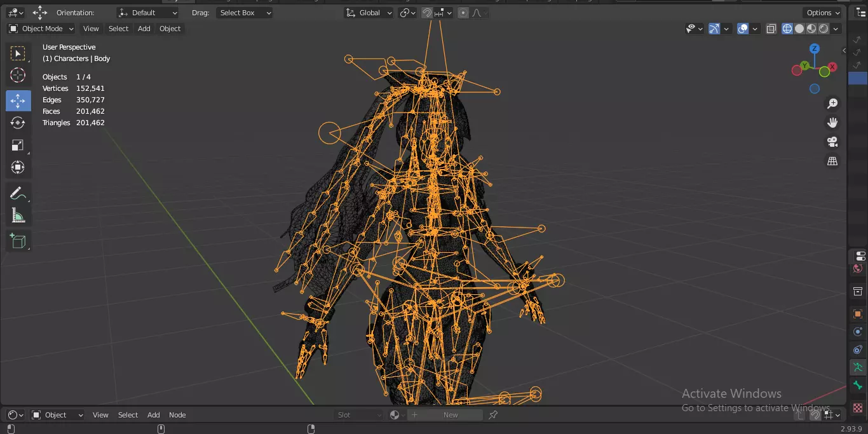Click the zoom view magnifier gizmo
Image resolution: width=868 pixels, height=434 pixels.
point(832,104)
